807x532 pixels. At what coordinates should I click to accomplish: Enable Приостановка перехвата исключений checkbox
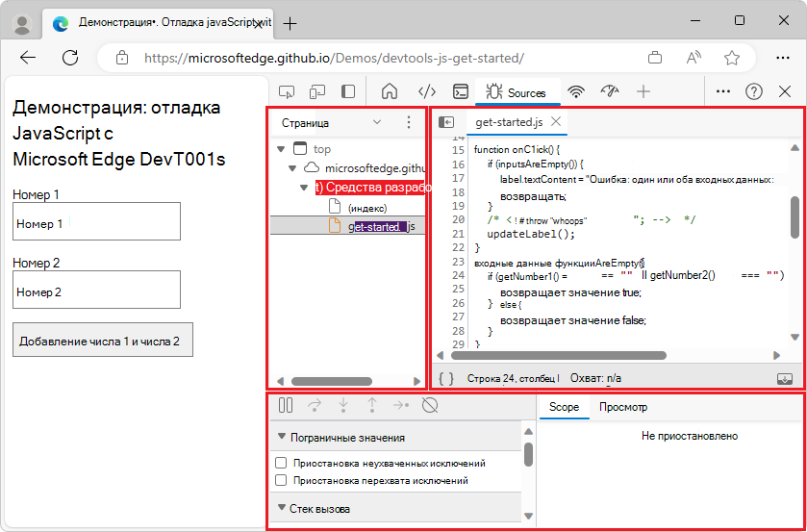click(281, 480)
